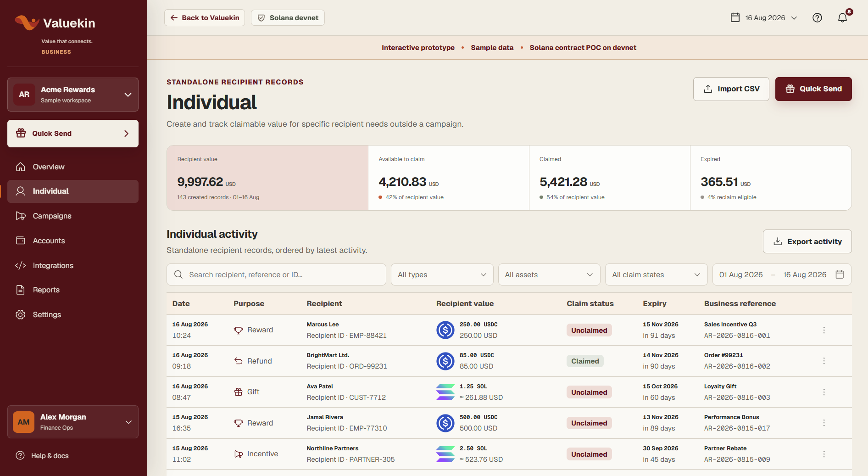This screenshot has height=476, width=868.
Task: Click the Solana devnet button
Action: [288, 18]
